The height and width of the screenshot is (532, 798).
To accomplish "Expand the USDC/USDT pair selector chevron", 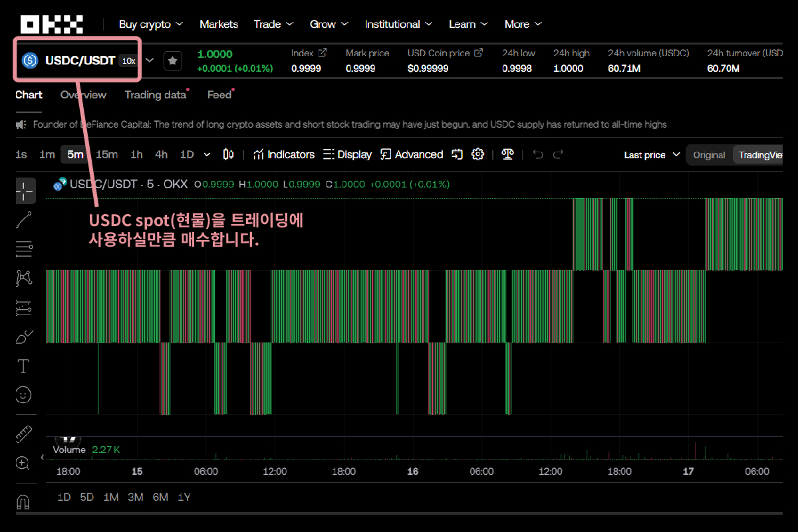I will [150, 61].
